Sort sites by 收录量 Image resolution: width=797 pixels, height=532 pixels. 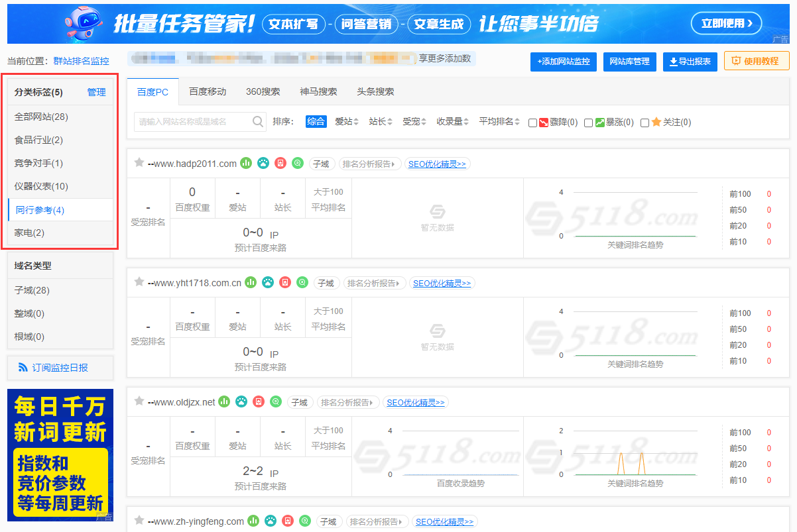tap(453, 122)
